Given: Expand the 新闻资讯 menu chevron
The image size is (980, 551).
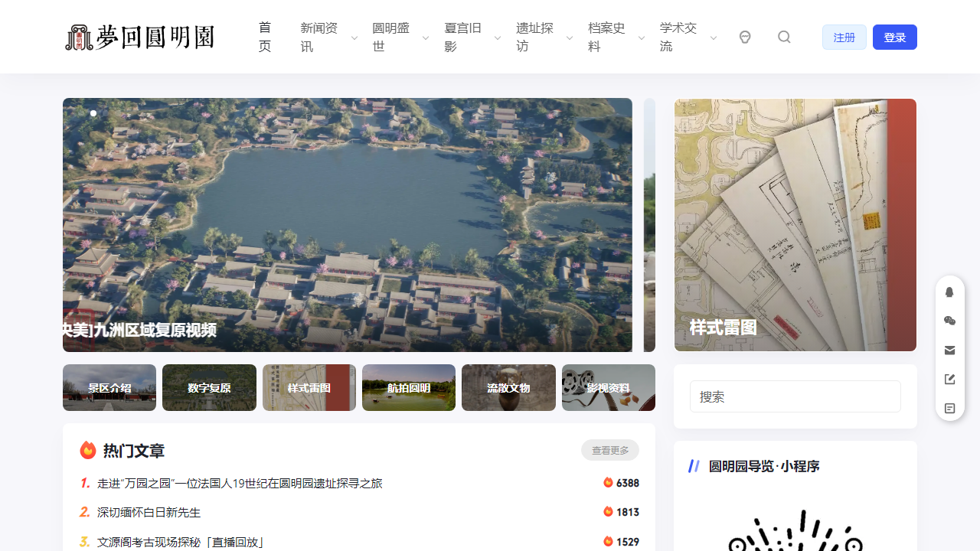Looking at the screenshot, I should pyautogui.click(x=354, y=37).
